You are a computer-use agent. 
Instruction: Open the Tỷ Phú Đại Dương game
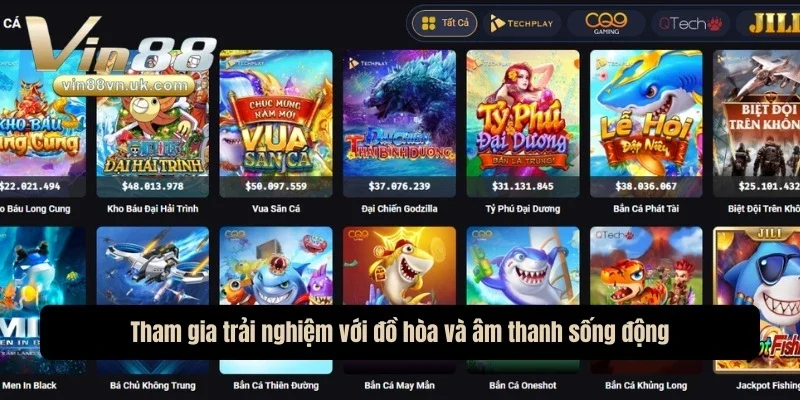click(x=523, y=123)
